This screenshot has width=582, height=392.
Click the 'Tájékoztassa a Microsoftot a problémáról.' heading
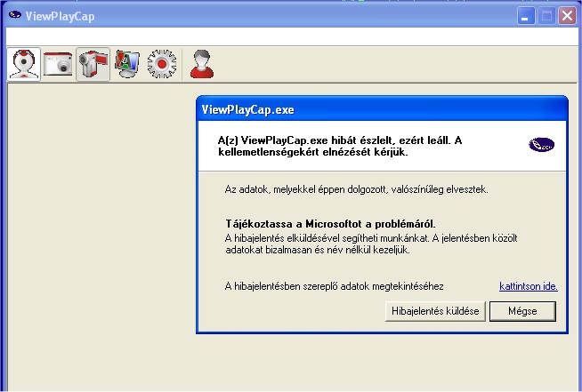pyautogui.click(x=330, y=224)
